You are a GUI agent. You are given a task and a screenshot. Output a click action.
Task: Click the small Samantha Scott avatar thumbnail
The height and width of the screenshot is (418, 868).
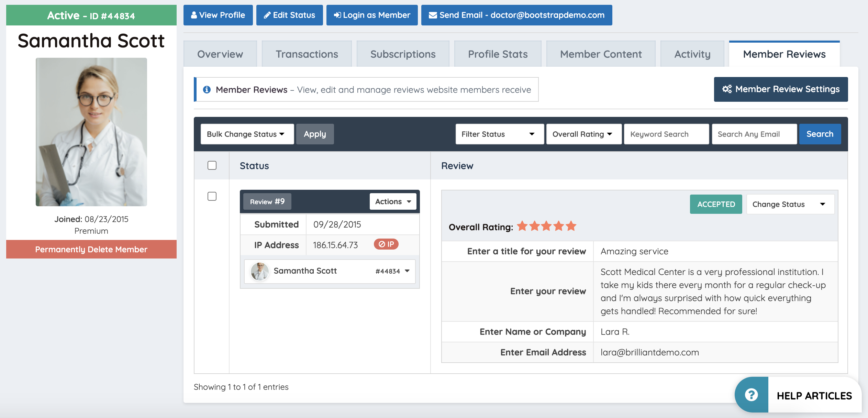coord(260,271)
